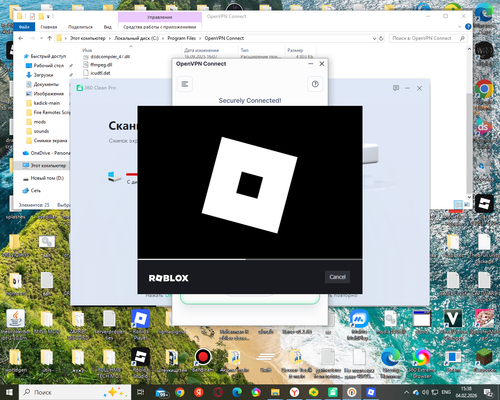
Task: Click the Windows taskbar search box
Action: click(x=75, y=392)
